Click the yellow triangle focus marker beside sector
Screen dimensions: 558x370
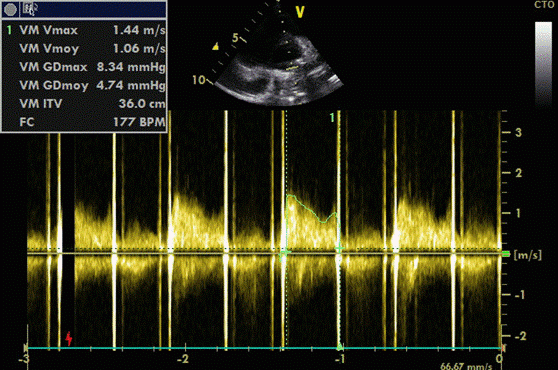coord(215,46)
